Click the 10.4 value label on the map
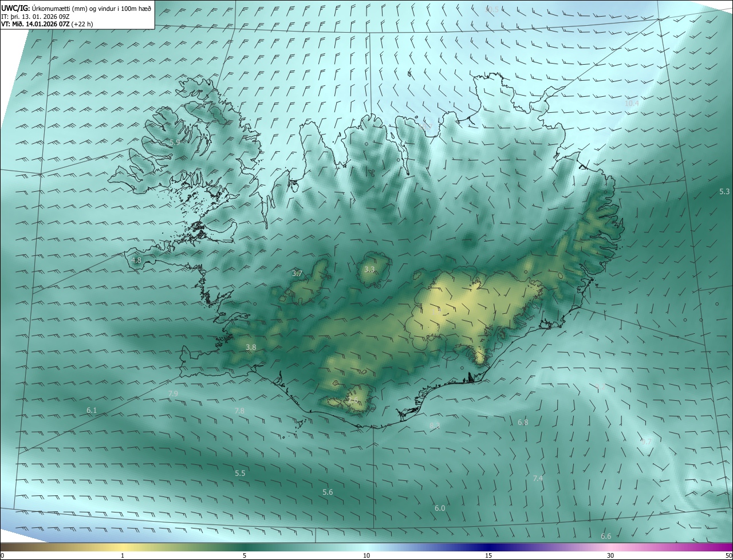The image size is (733, 560). [x=632, y=103]
